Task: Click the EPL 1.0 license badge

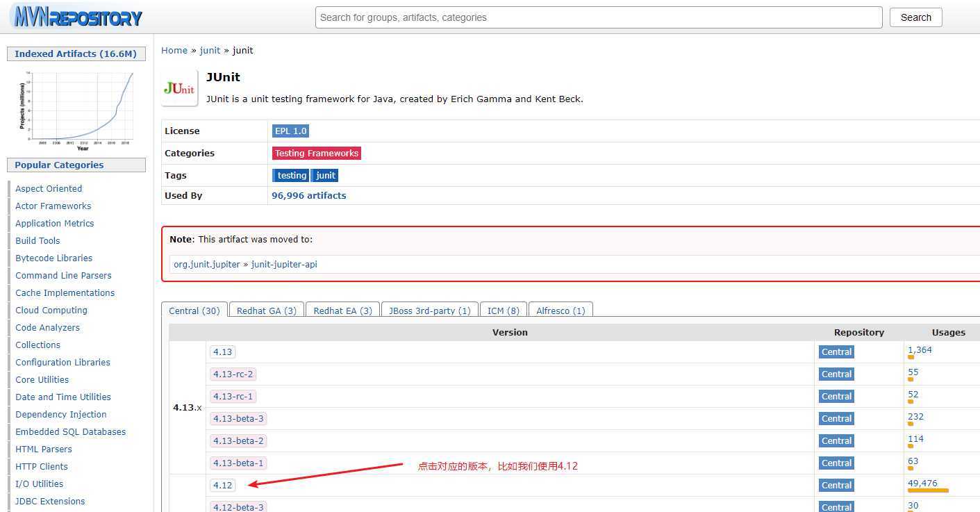Action: point(290,131)
